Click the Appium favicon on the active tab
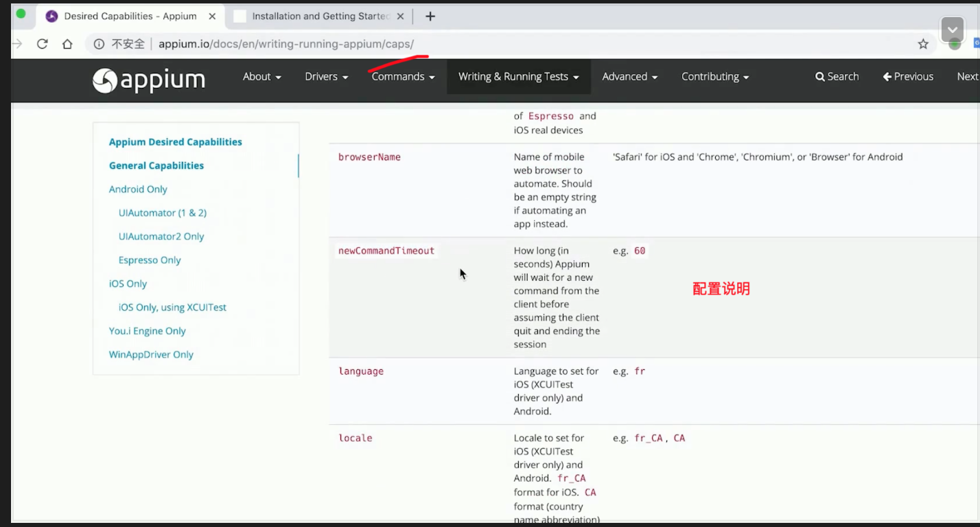The image size is (980, 527). [51, 16]
